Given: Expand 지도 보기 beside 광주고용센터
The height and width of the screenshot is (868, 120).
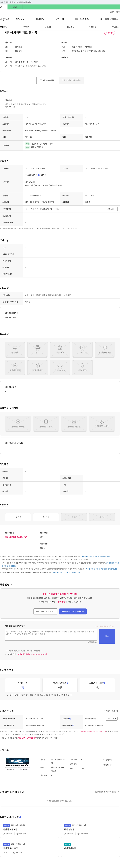Looking at the screenshot, I should click(111, 719).
